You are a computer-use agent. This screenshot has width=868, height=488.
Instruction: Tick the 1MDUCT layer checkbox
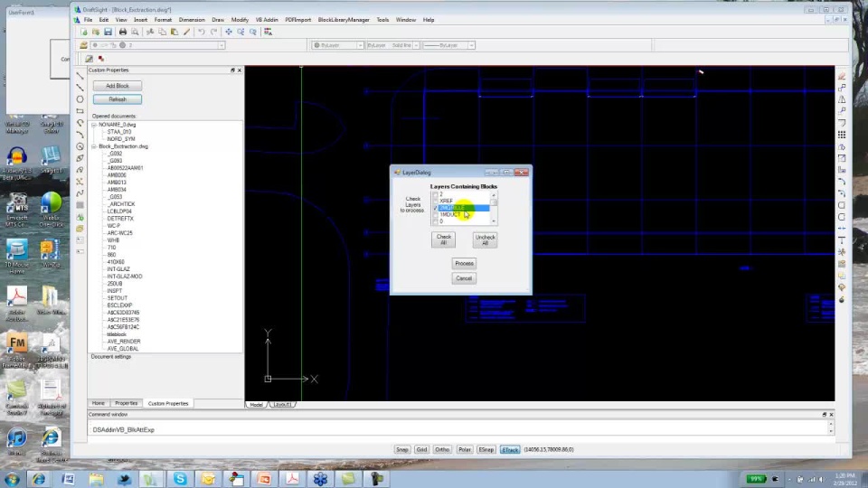pyautogui.click(x=435, y=215)
